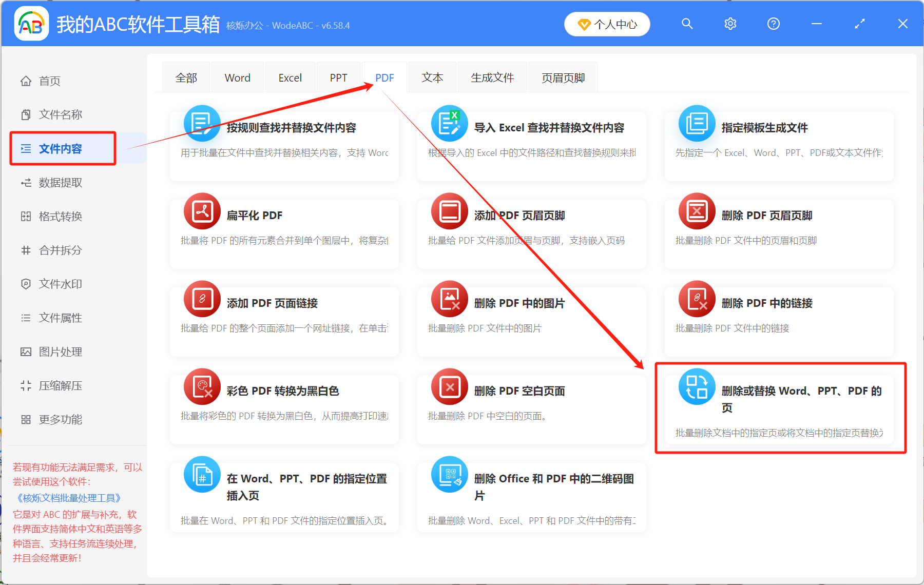This screenshot has height=585, width=924.
Task: Click the settings gear icon
Action: tap(730, 24)
